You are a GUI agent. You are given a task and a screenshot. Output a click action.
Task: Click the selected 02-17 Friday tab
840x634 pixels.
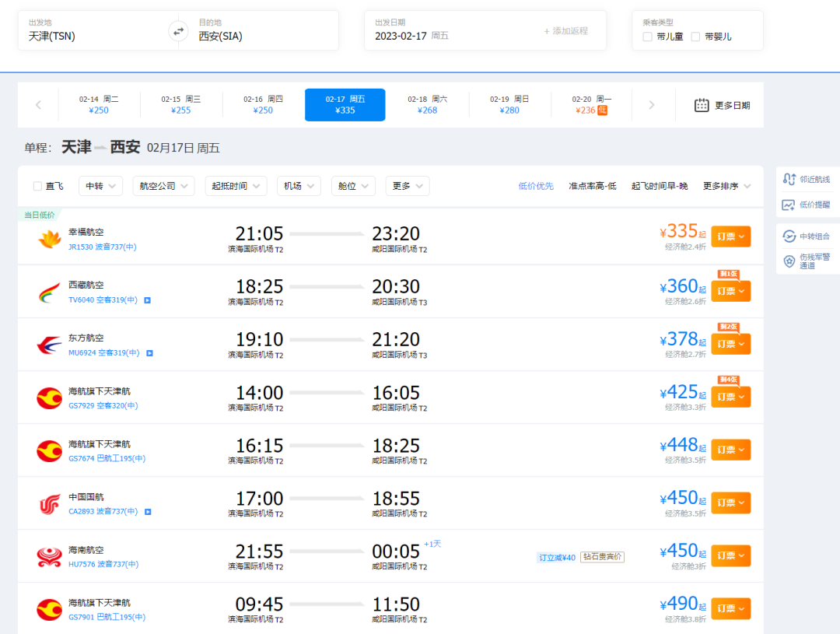tap(345, 104)
